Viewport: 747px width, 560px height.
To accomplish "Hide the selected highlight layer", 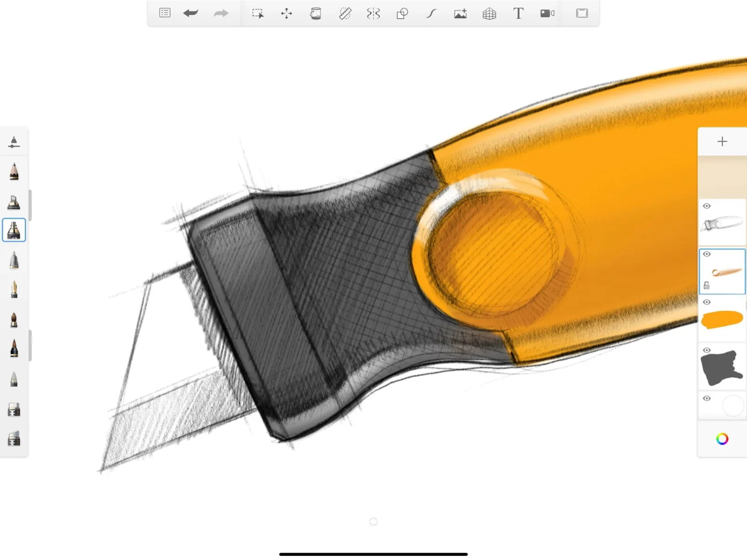I will pos(707,254).
